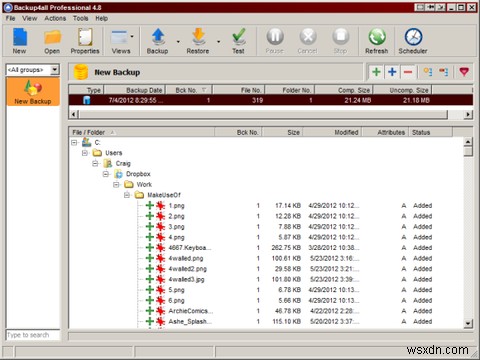This screenshot has height=360, width=480.
Task: Click the file list scroll up arrow
Action: click(x=468, y=142)
